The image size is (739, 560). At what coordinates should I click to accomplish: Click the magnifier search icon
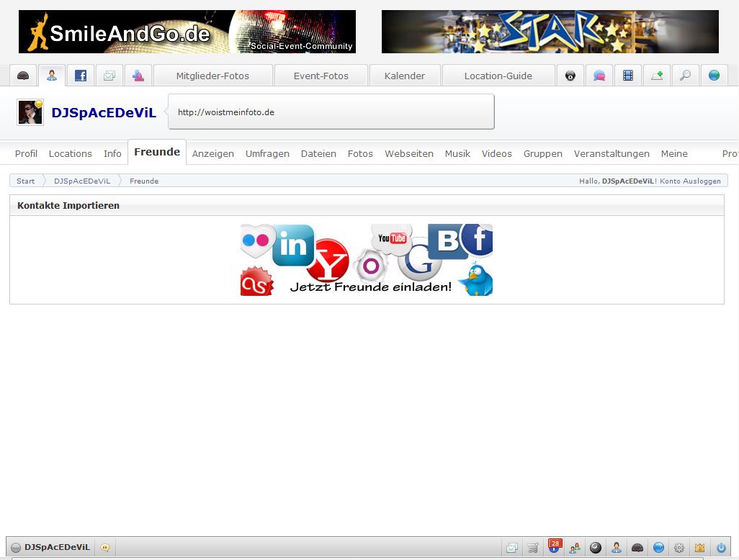click(686, 76)
